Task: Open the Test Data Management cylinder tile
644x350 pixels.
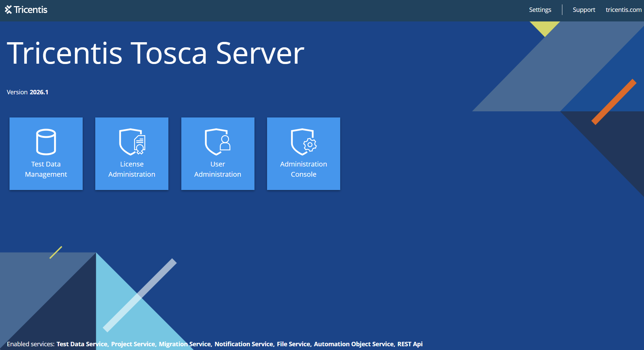Action: (x=46, y=154)
